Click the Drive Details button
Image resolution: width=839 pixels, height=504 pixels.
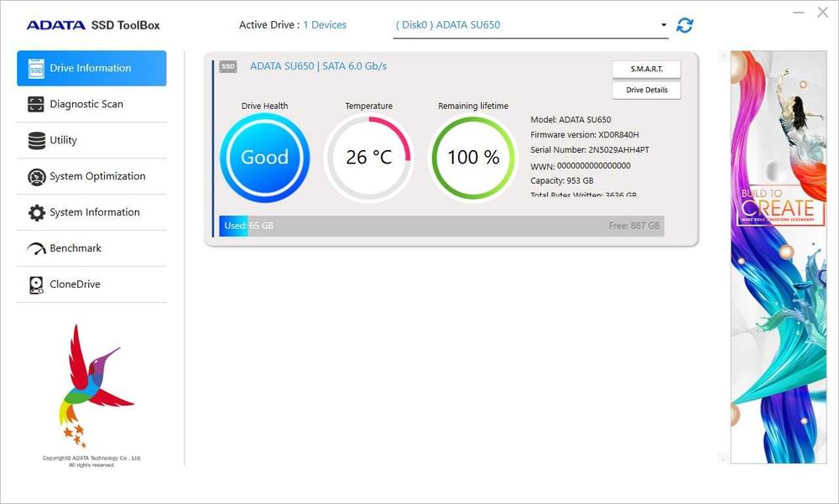(646, 90)
